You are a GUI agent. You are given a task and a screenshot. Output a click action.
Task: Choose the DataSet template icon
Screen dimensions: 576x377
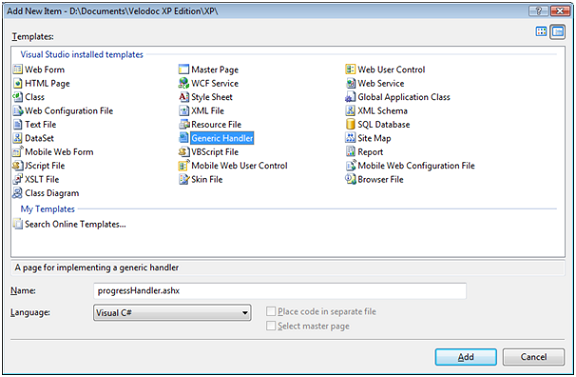point(18,138)
